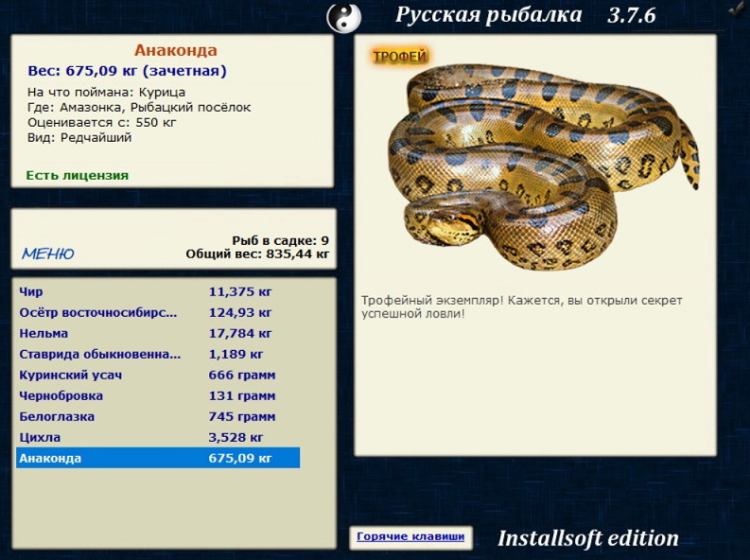The width and height of the screenshot is (750, 560).
Task: Open the МЕНЮ menu
Action: (x=48, y=254)
